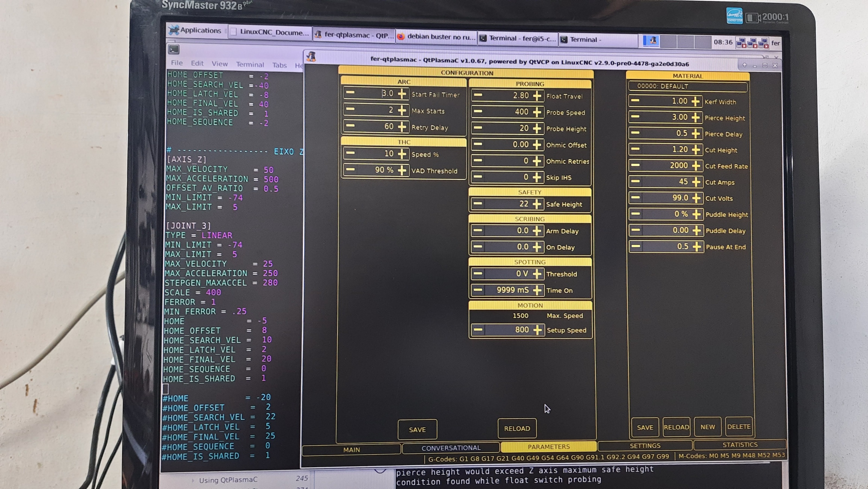Decrease Cut Feed Rate value
The width and height of the screenshot is (868, 489).
pos(635,165)
